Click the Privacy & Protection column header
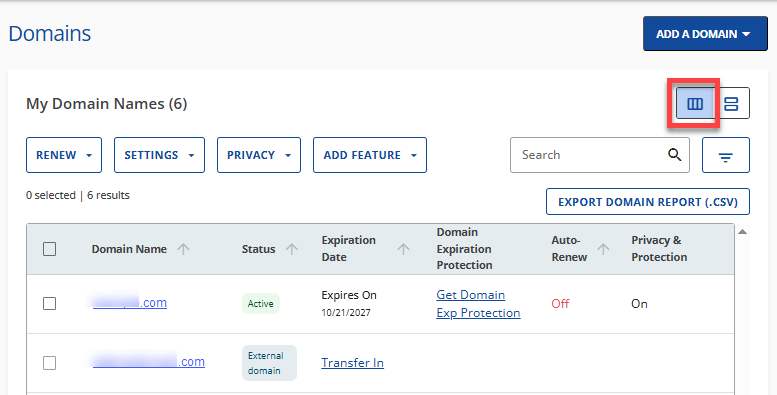This screenshot has width=777, height=395. 659,249
